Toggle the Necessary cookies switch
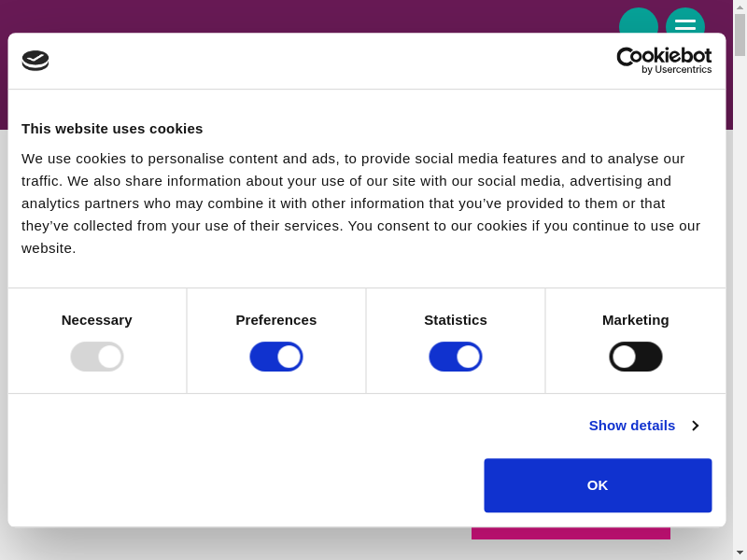Screen dimensions: 747x560 [97, 357]
